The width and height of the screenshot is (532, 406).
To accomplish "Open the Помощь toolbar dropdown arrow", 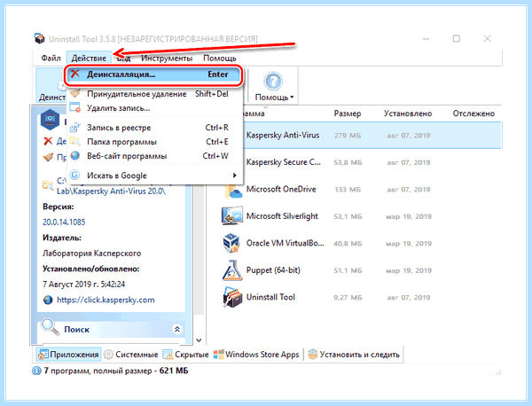I will [x=292, y=98].
